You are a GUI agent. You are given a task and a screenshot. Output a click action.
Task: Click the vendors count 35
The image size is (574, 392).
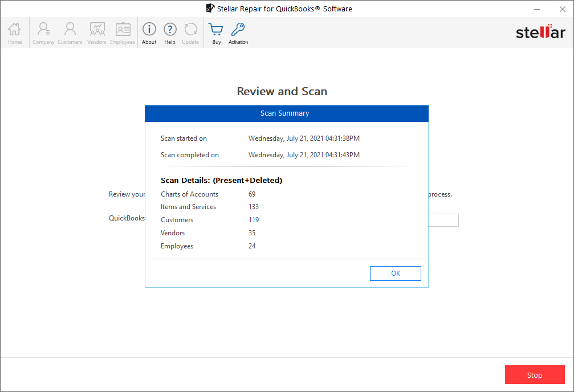[x=252, y=233]
